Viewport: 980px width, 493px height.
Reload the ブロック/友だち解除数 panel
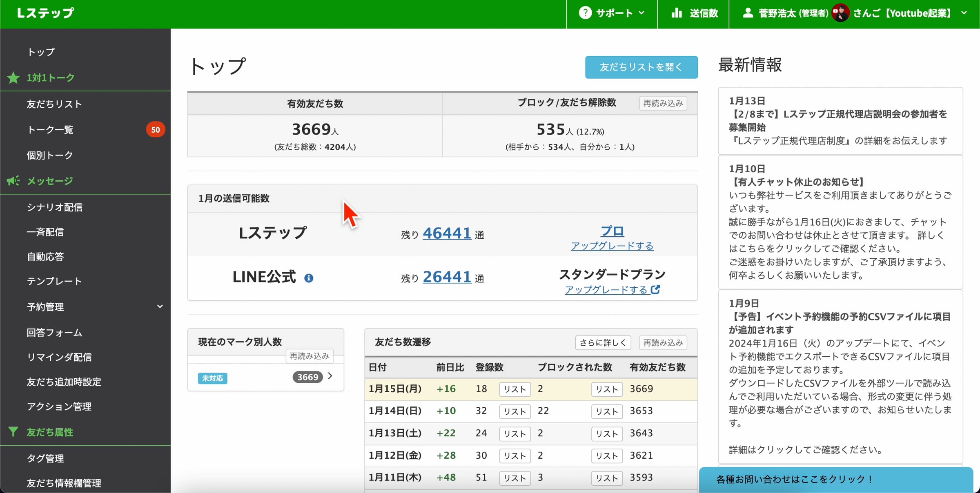pyautogui.click(x=663, y=103)
